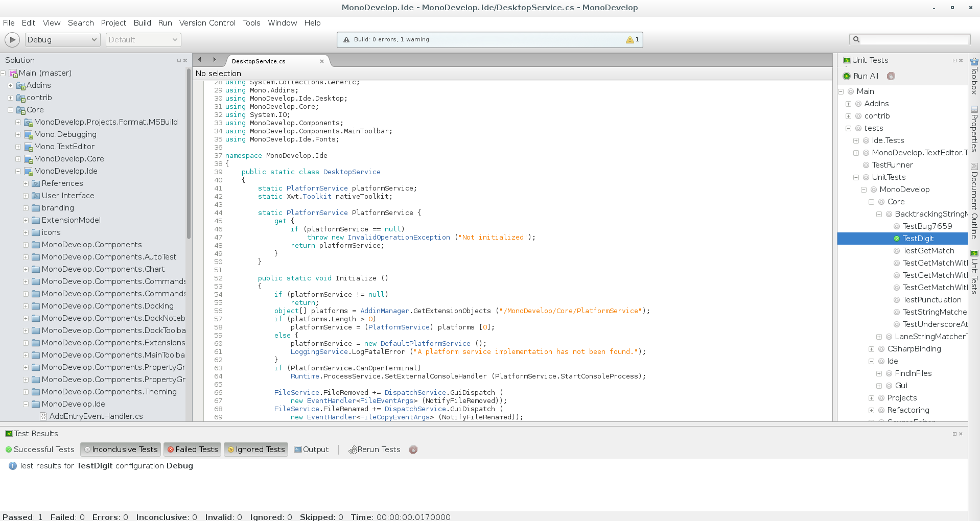The height and width of the screenshot is (521, 980).
Task: Click the Run All tests button
Action: (860, 76)
